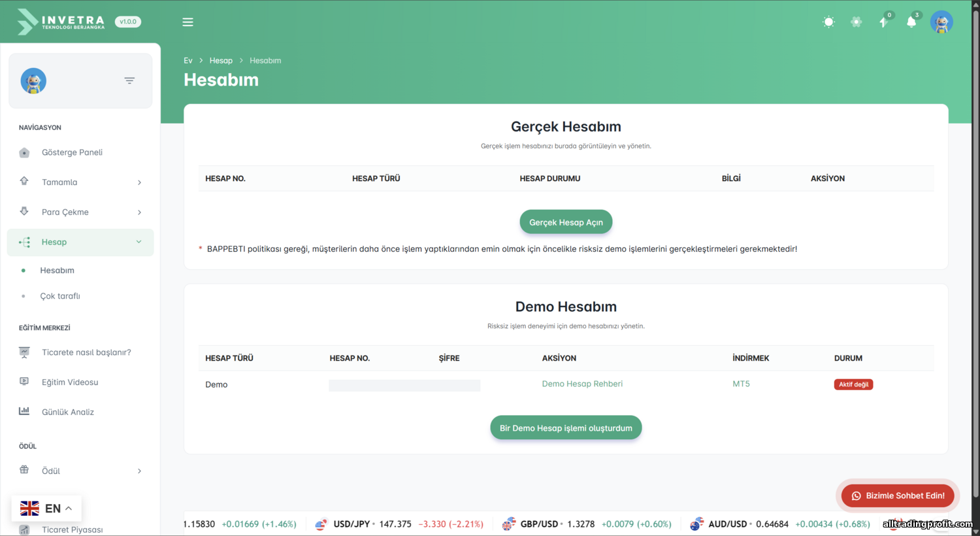Collapse the Hesap sidebar section

pyautogui.click(x=80, y=243)
